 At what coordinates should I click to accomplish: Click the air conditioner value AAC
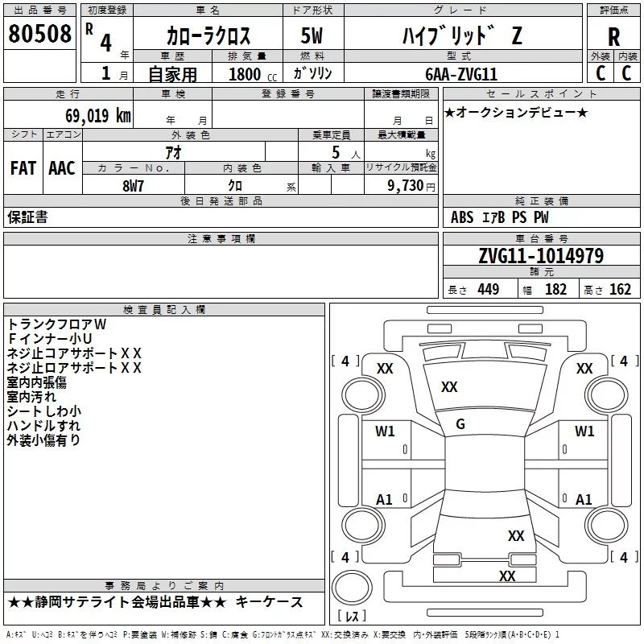[62, 168]
